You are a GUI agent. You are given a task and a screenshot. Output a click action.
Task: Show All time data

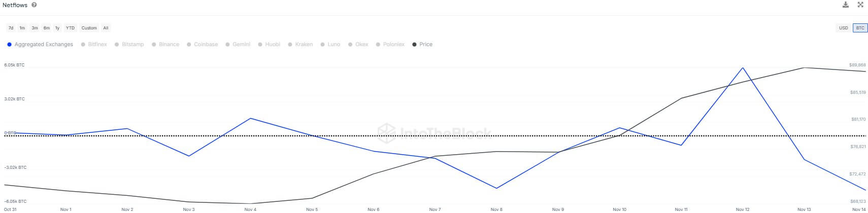106,28
